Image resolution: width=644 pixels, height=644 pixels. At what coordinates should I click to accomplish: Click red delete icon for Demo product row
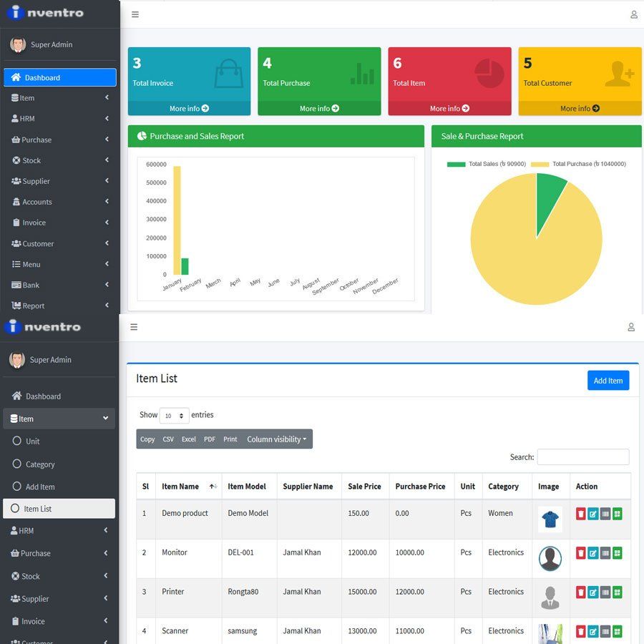[x=580, y=514]
